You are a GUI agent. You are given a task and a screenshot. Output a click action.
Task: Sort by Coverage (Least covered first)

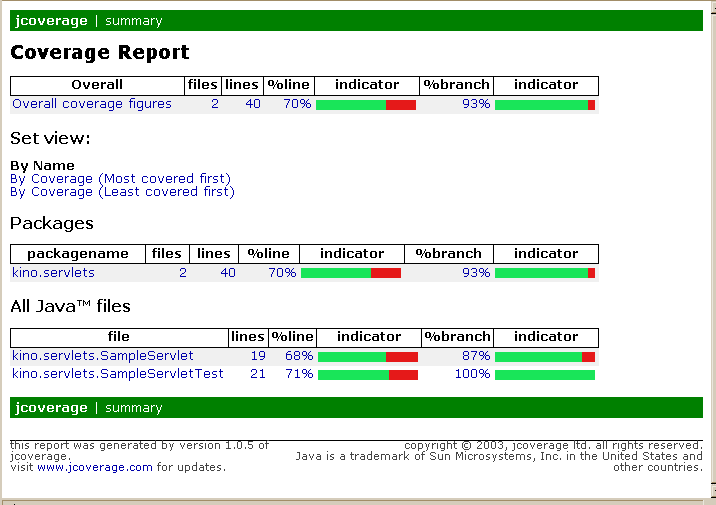122,192
